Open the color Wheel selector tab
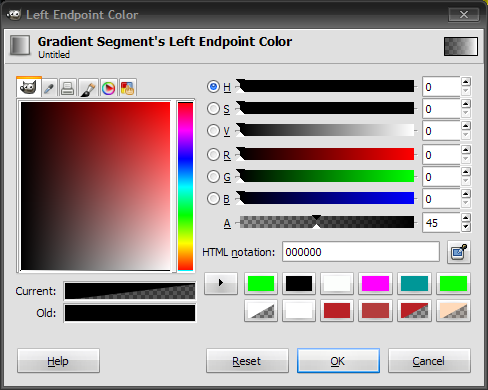The height and width of the screenshot is (390, 488). (108, 88)
